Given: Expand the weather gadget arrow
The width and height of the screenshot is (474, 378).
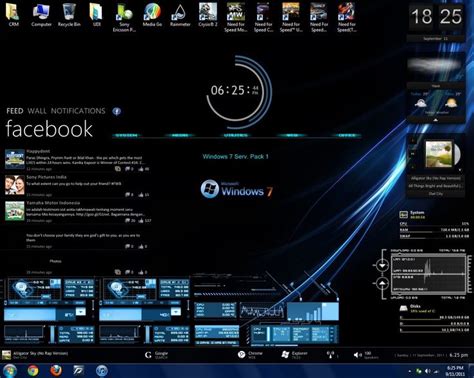Looking at the screenshot, I should [435, 120].
